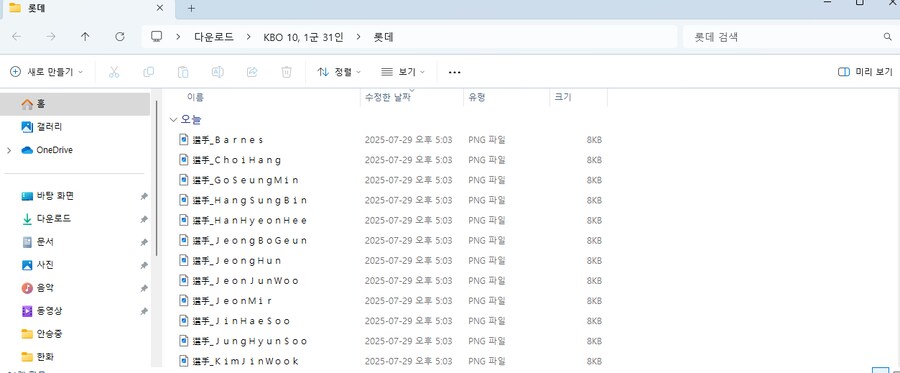The image size is (900, 373).
Task: Click chevron after KBO 10, 1군 31인
Action: [358, 37]
